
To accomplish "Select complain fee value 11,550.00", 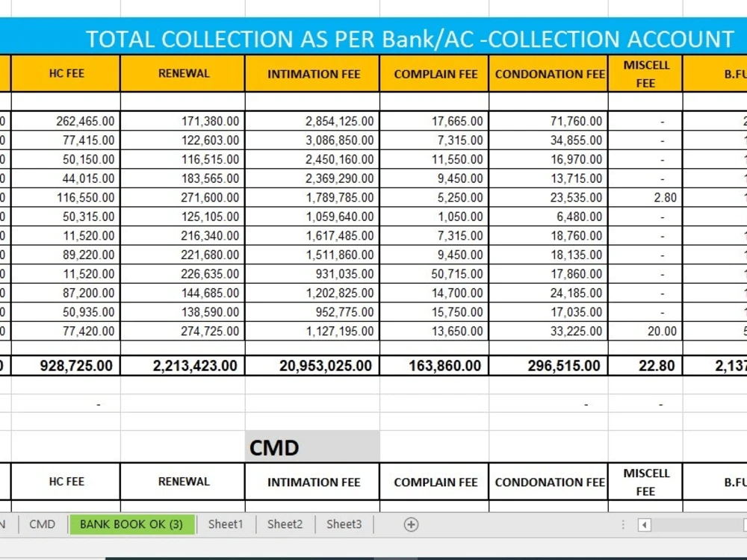I will (x=435, y=159).
